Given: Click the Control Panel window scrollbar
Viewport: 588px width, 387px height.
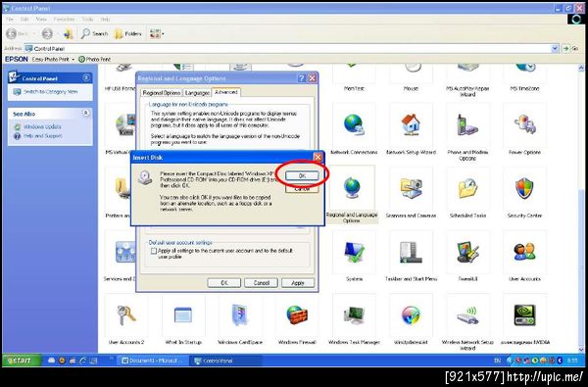Looking at the screenshot, I should pos(581,208).
